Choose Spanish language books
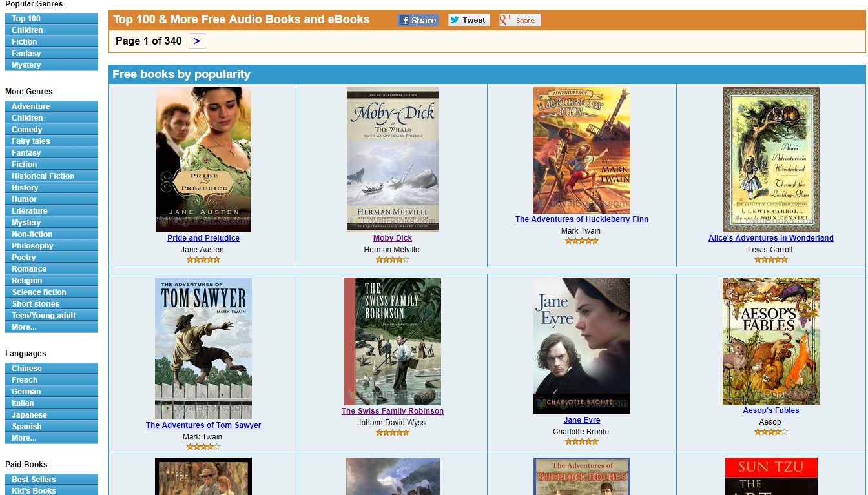Image resolution: width=868 pixels, height=495 pixels. click(52, 427)
